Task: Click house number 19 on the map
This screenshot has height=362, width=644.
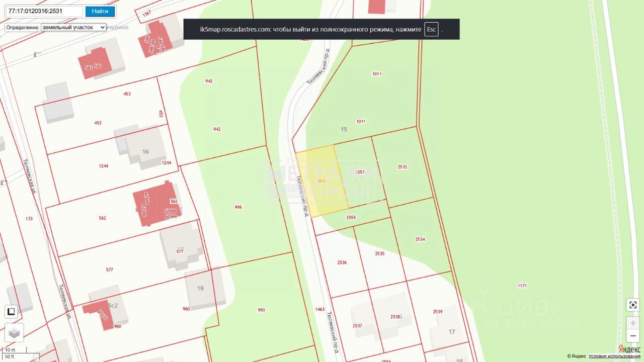Action: pos(200,288)
